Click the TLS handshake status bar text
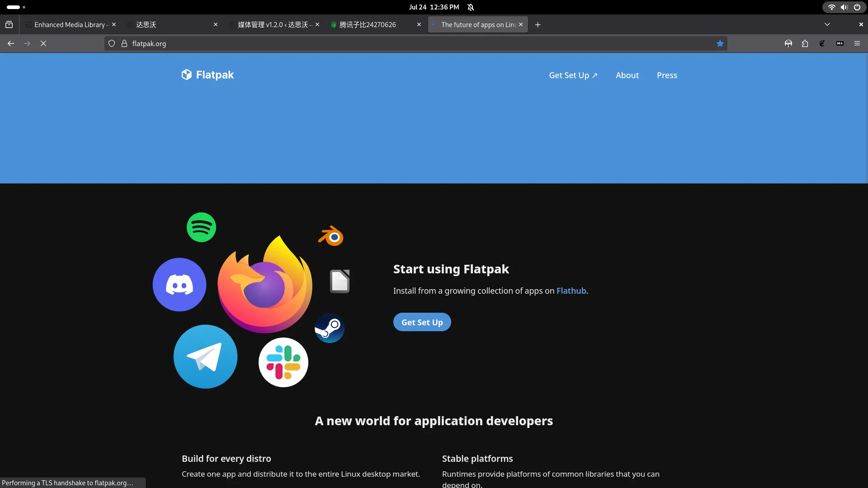The height and width of the screenshot is (488, 868). pyautogui.click(x=68, y=483)
